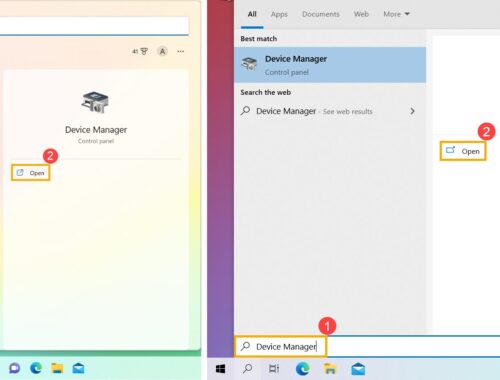This screenshot has height=380, width=500.
Task: Switch to the All tab
Action: [x=252, y=14]
